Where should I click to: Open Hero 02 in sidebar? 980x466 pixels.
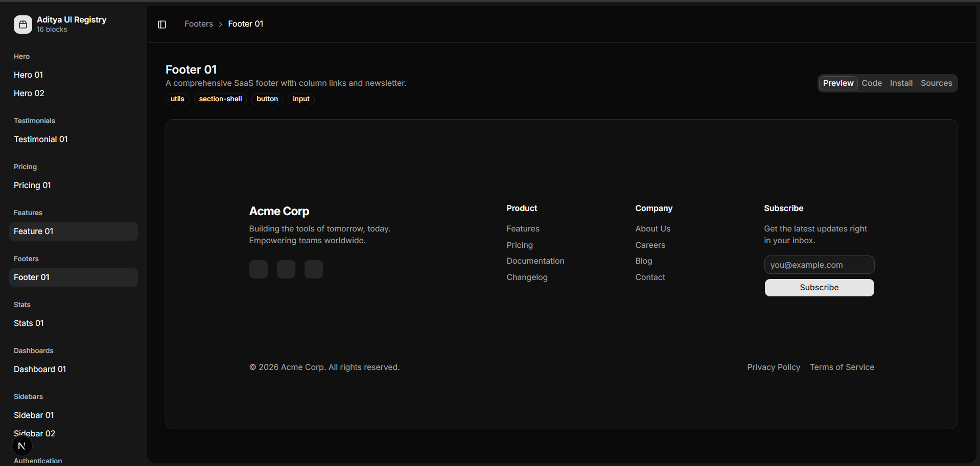(x=74, y=94)
